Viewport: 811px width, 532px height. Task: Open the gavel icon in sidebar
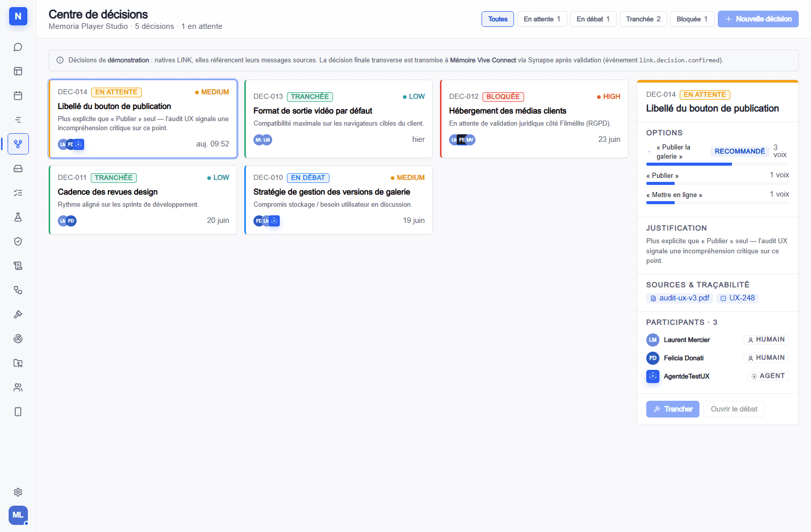tap(18, 315)
